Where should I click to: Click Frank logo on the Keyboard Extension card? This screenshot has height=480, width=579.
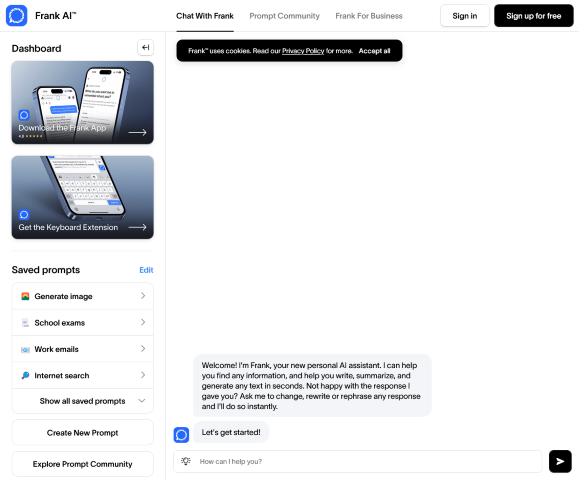[x=24, y=215]
